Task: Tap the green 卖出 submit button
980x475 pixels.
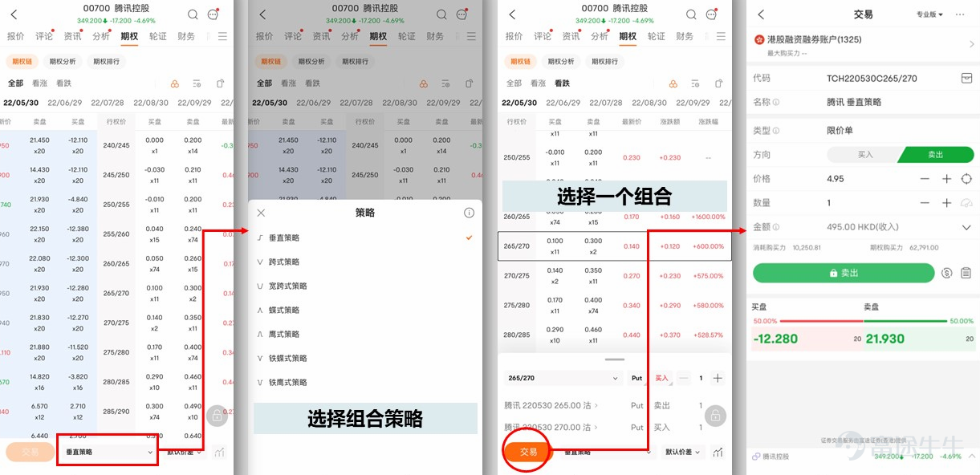Action: point(844,273)
